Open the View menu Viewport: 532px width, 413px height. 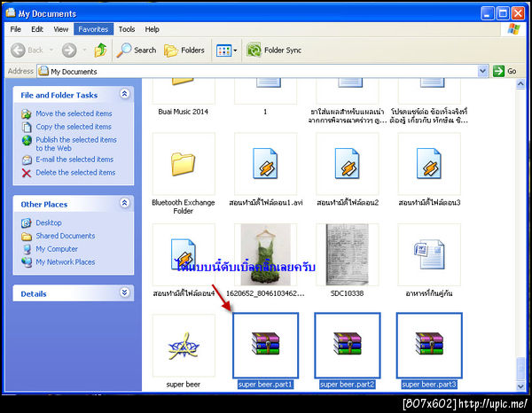pyautogui.click(x=60, y=29)
